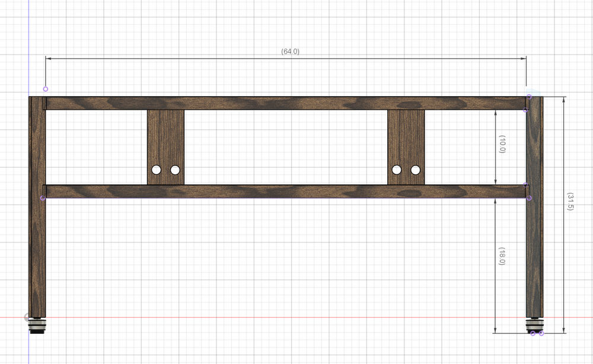Select the right vertical support block
The width and height of the screenshot is (593, 364).
406,136
